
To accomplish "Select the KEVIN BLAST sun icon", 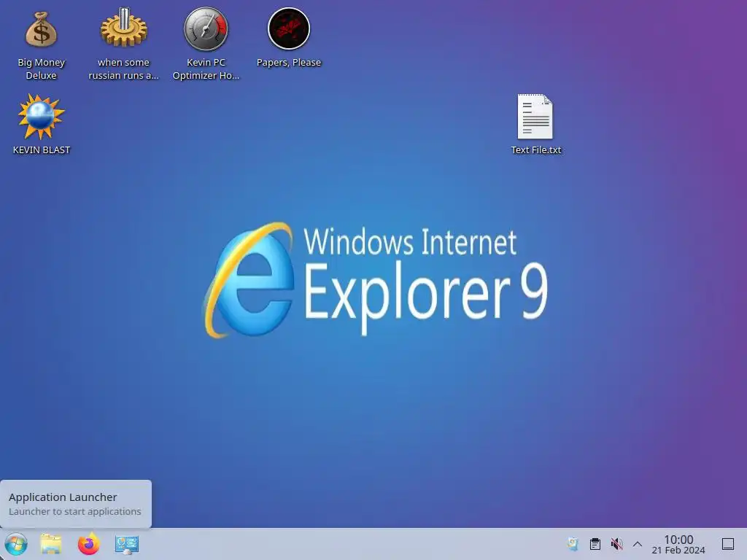I will (41, 117).
